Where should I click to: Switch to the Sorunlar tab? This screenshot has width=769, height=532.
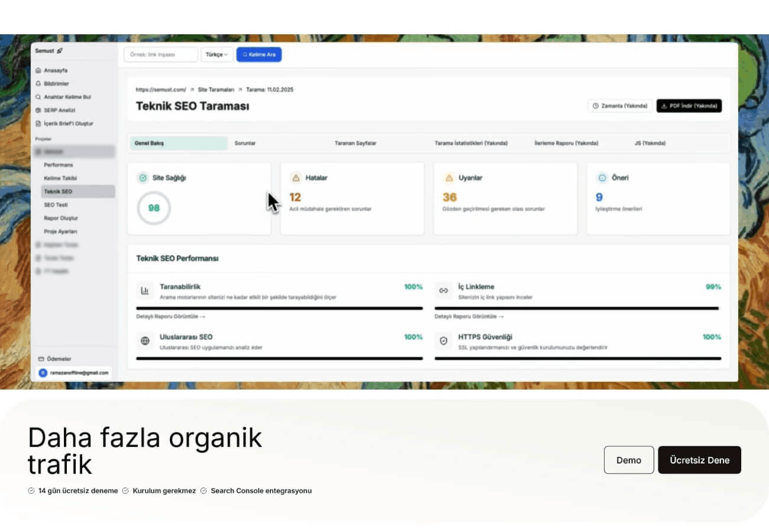coord(245,142)
